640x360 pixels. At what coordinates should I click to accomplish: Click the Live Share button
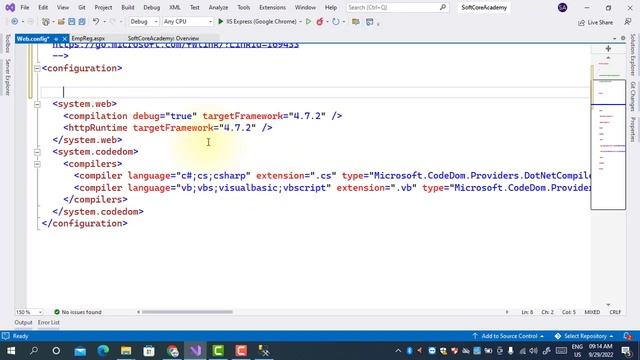pyautogui.click(x=596, y=22)
